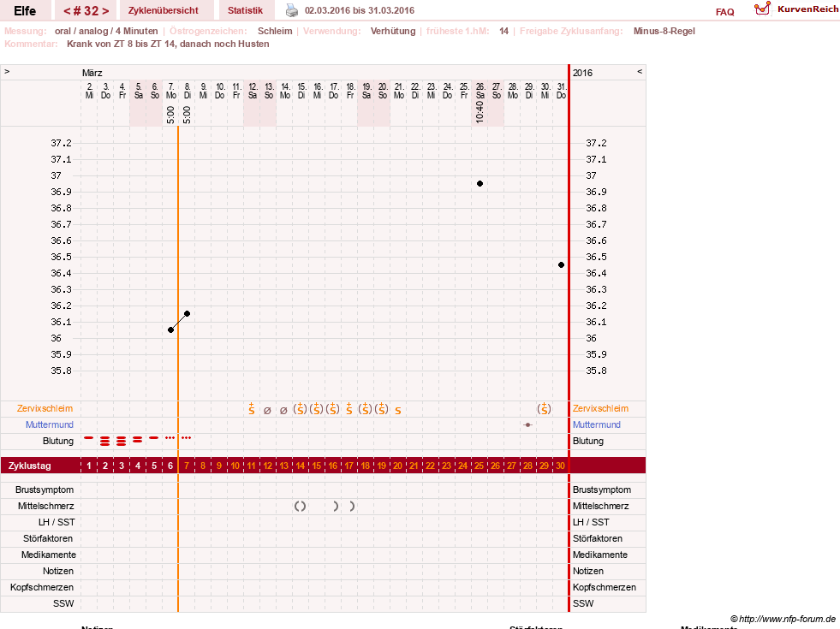Click the bleeding symbol on cycle day 4
840x629 pixels.
pos(138,440)
